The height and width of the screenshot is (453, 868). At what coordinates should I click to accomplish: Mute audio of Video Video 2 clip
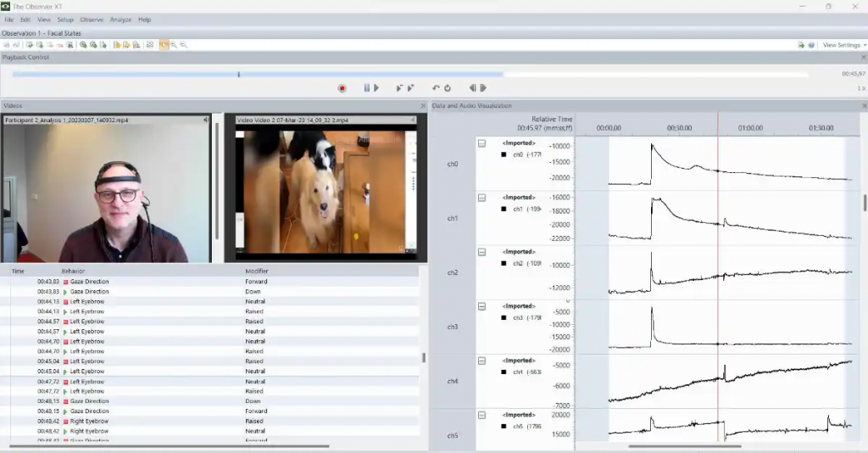(413, 120)
